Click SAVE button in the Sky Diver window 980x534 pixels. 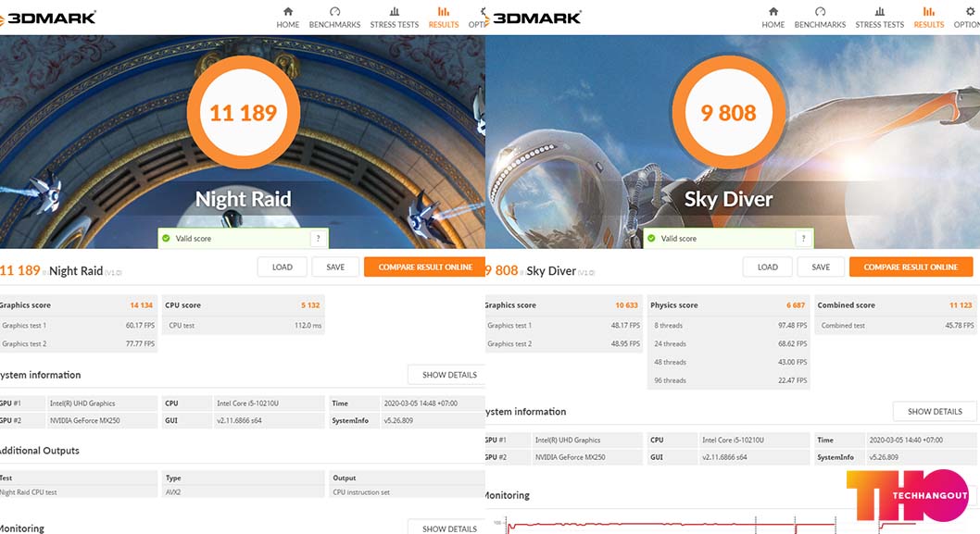click(821, 267)
